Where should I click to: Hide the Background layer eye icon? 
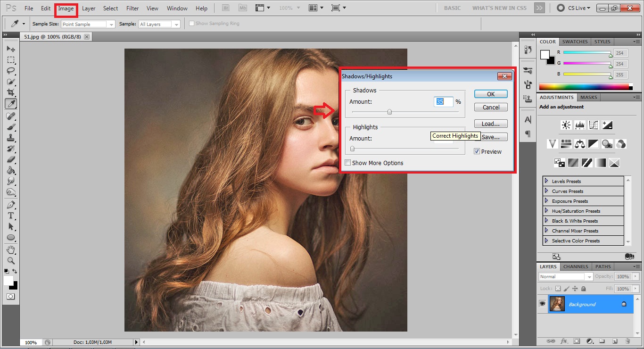tap(542, 304)
